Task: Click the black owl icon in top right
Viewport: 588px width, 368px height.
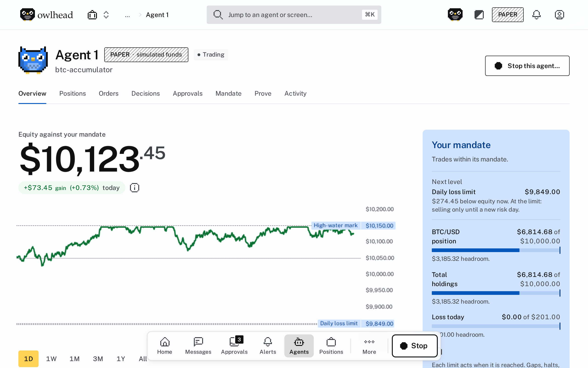Action: coord(455,14)
